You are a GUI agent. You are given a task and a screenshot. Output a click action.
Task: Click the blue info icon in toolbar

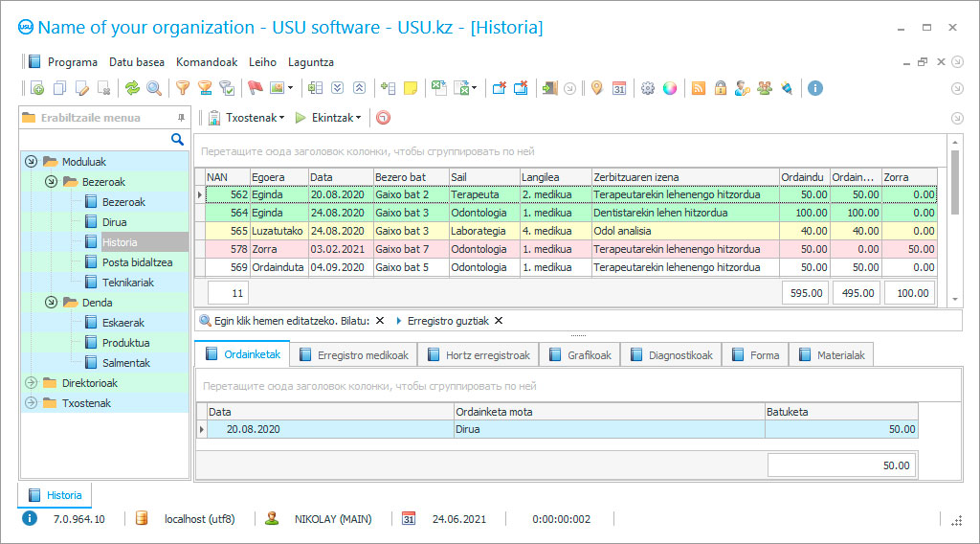pyautogui.click(x=815, y=88)
